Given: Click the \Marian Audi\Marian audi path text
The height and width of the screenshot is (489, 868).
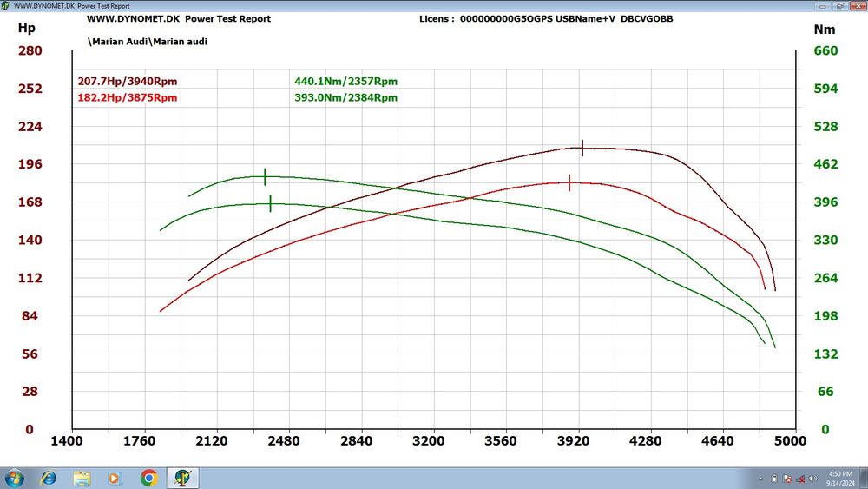Looking at the screenshot, I should (148, 42).
